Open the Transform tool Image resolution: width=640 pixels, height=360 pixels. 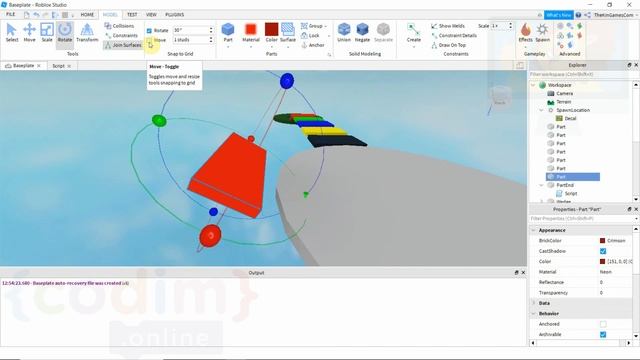[x=87, y=33]
